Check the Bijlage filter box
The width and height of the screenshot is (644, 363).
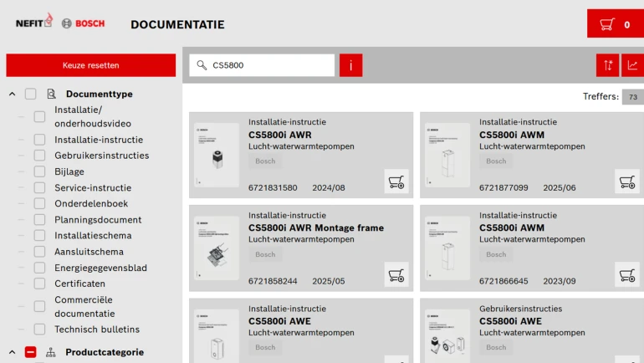39,171
